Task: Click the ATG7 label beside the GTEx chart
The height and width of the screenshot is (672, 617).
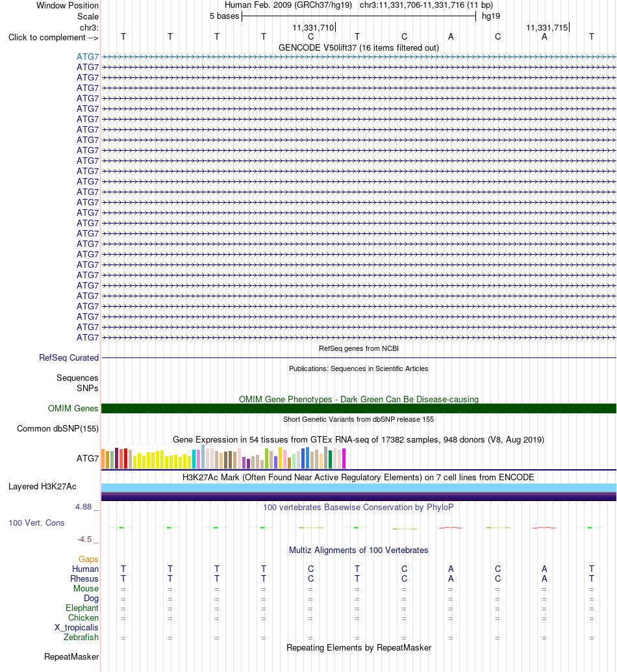Action: 88,459
